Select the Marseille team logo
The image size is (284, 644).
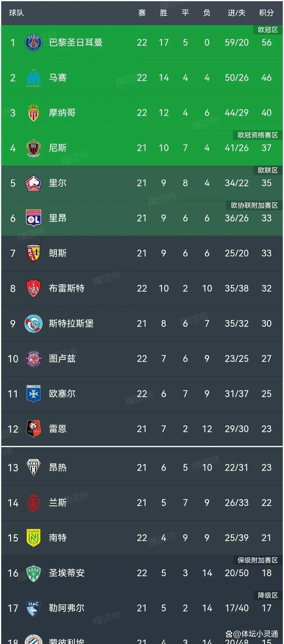33,78
